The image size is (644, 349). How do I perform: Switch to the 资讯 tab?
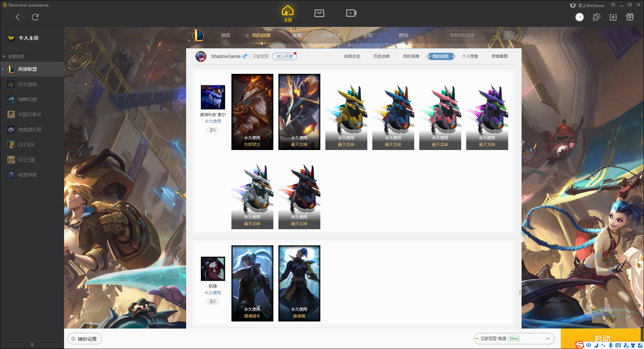click(x=225, y=35)
